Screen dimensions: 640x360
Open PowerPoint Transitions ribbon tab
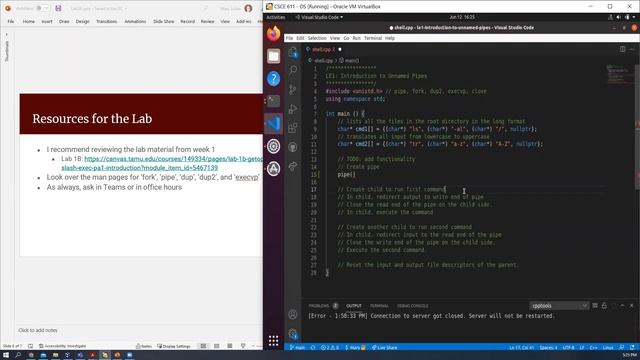pos(107,21)
